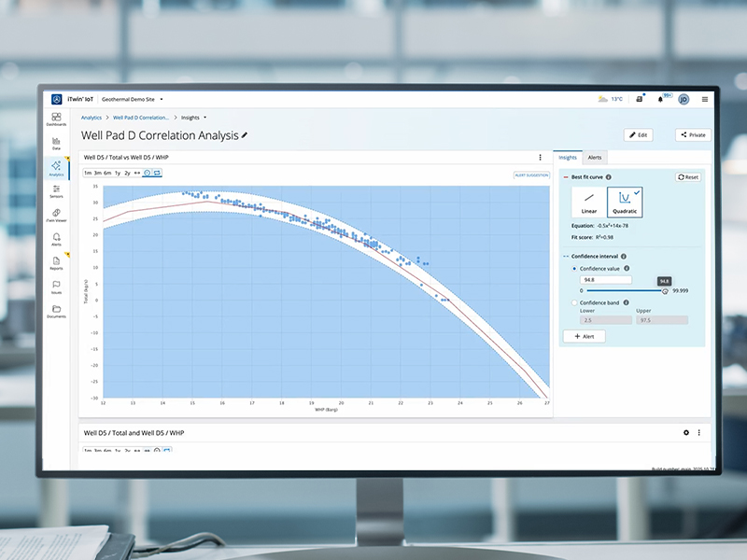Click the Private share button

point(693,135)
